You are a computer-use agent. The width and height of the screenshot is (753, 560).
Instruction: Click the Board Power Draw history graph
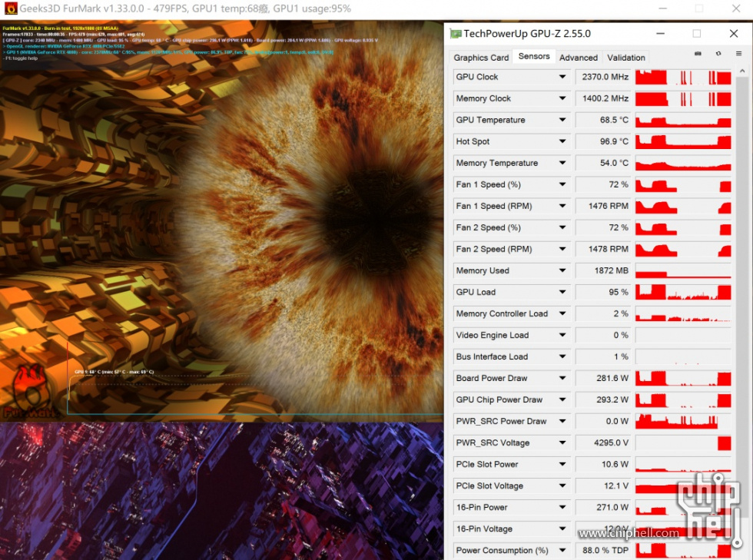click(683, 378)
